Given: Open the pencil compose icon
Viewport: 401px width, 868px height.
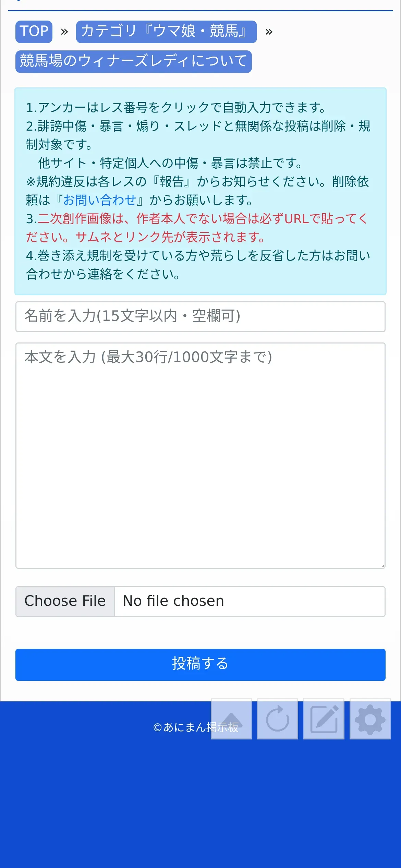Looking at the screenshot, I should [x=324, y=719].
